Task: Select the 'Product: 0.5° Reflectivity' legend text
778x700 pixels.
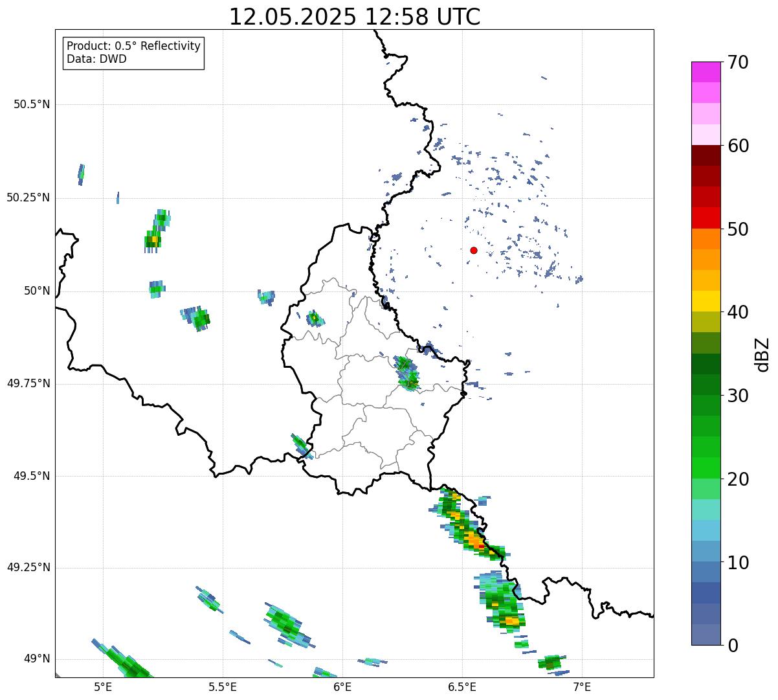Action: coord(133,47)
